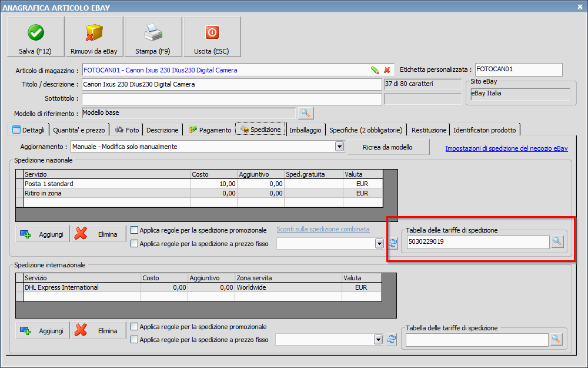Enable national promotional shipping rules checkbox

(134, 230)
